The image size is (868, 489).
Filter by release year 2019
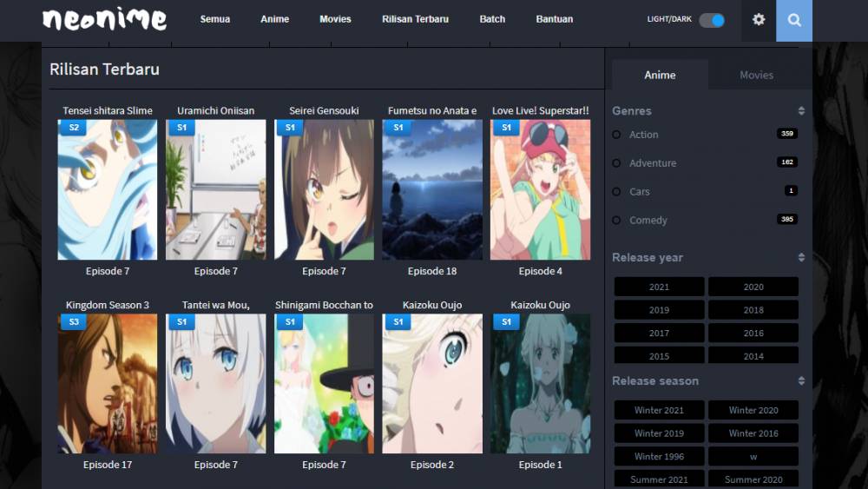coord(659,310)
